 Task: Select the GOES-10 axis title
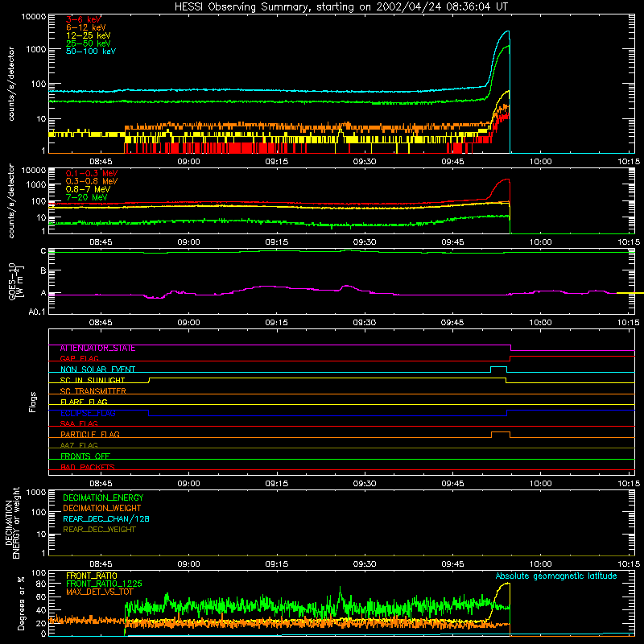(x=15, y=281)
